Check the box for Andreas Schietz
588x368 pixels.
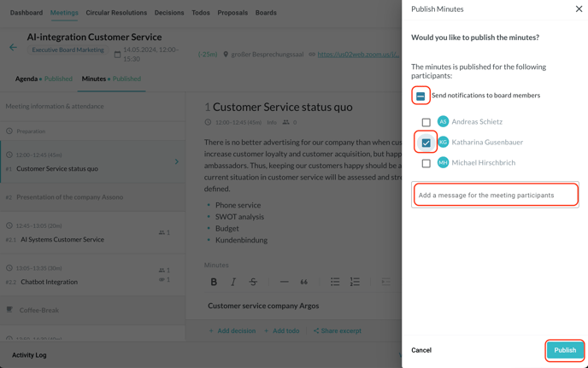click(426, 122)
